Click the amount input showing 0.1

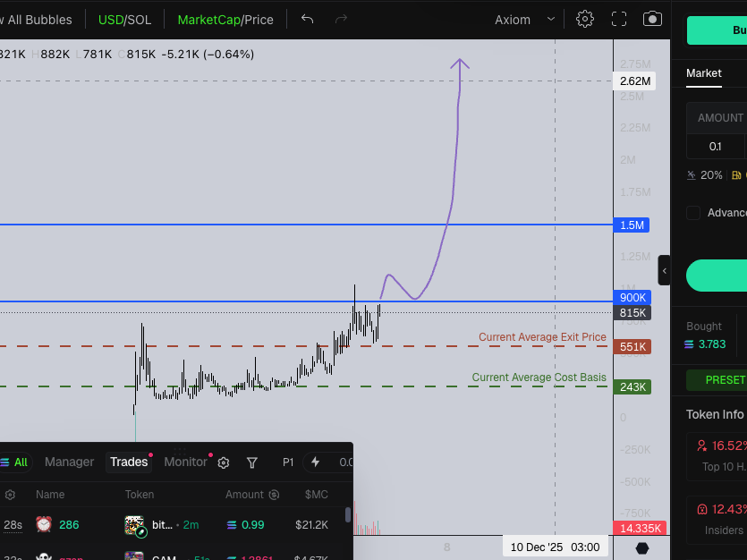[717, 146]
